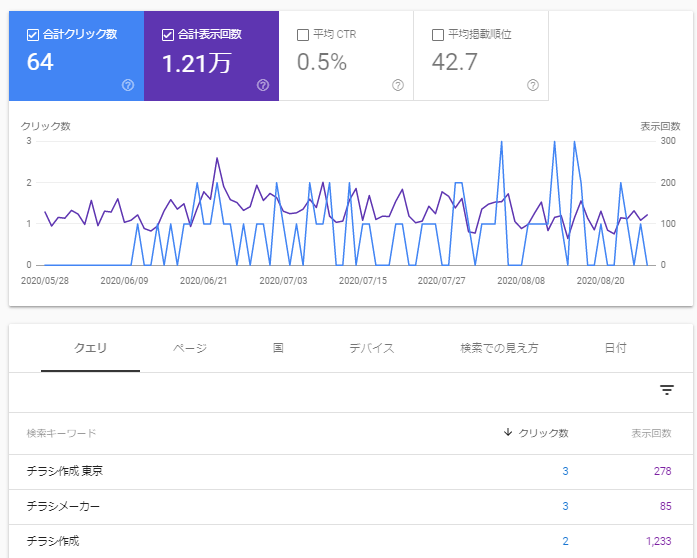The image size is (697, 558).
Task: Click the 1.21万 total impressions value
Action: click(196, 63)
